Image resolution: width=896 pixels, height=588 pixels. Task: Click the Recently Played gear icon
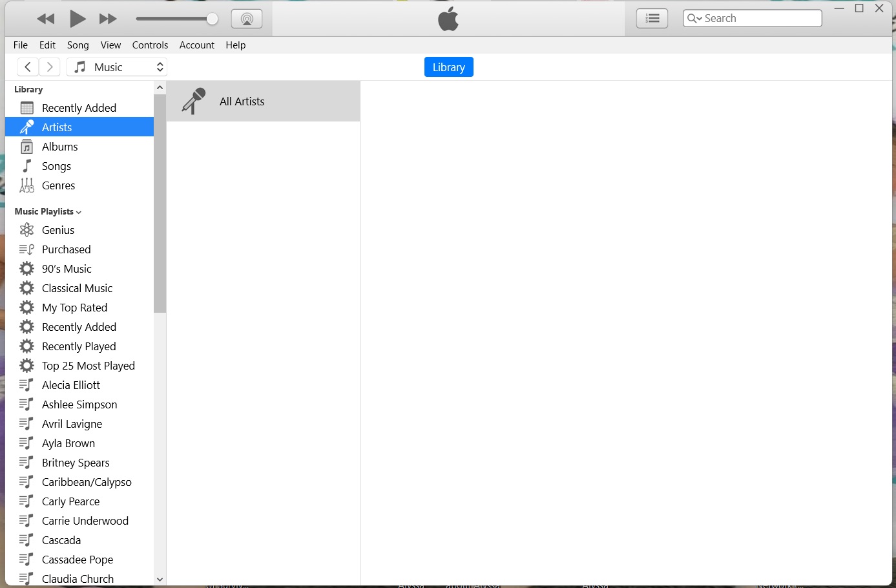coord(26,346)
